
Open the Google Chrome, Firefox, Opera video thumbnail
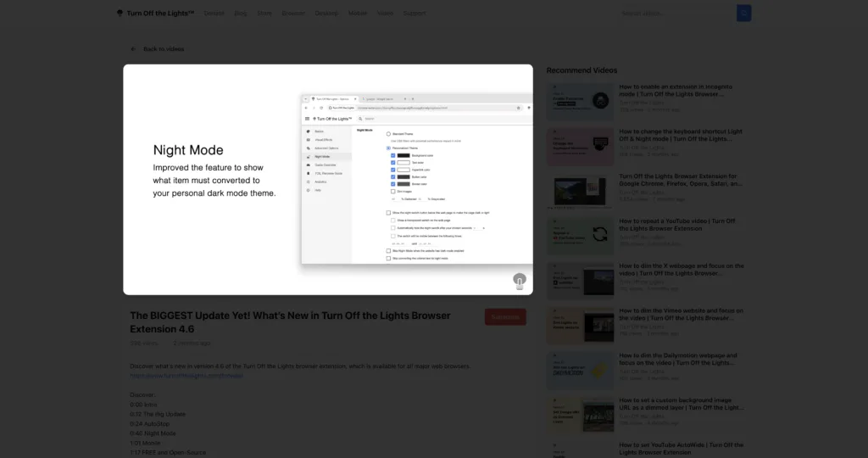point(580,191)
